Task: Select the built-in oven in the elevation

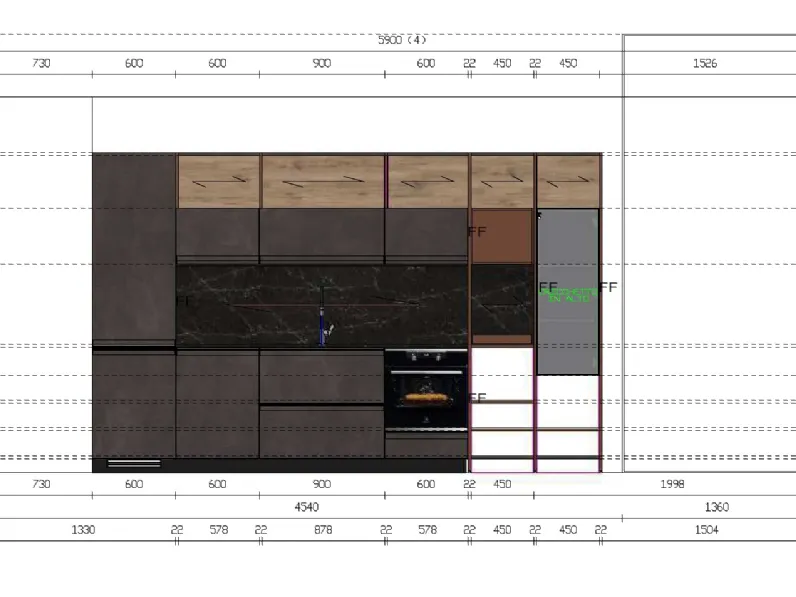Action: 426,390
